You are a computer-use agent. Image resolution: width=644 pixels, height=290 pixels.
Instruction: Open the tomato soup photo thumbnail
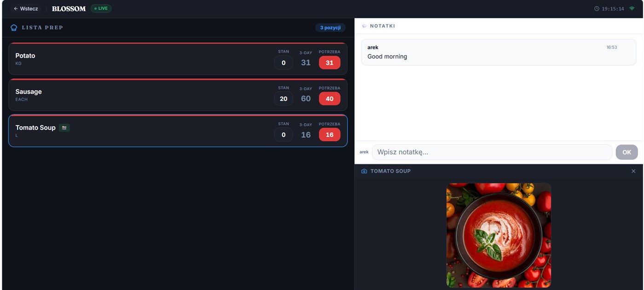[499, 236]
